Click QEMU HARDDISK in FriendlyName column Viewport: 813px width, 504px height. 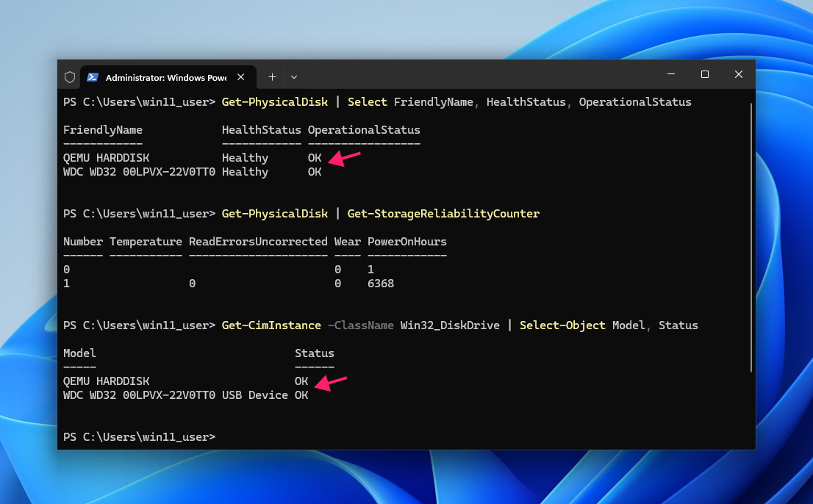click(107, 158)
